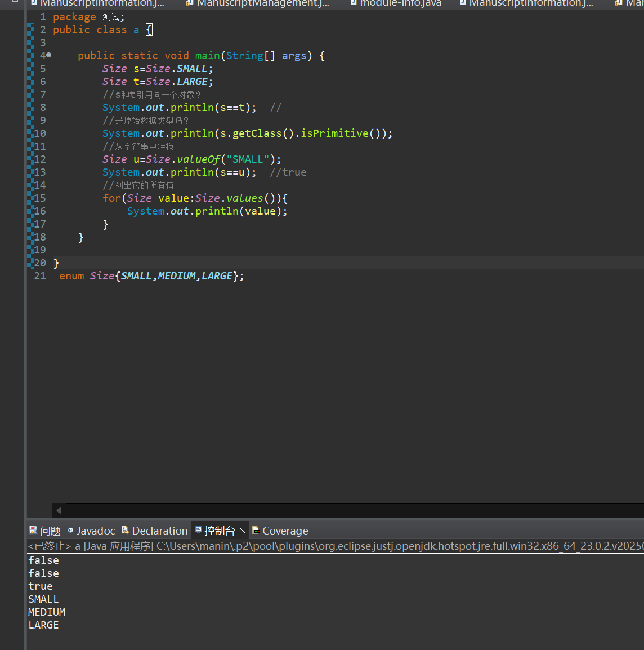Click the class name a on line 2
644x650 pixels.
(136, 30)
